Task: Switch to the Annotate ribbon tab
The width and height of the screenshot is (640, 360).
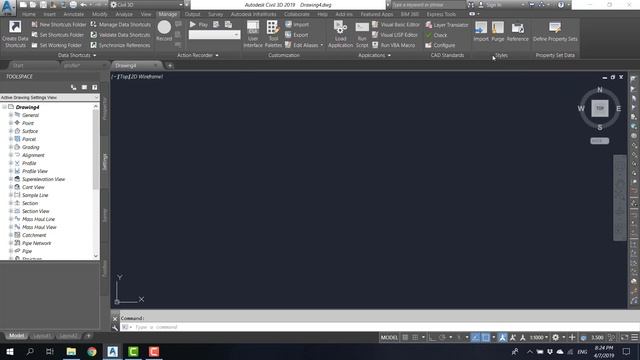Action: (x=74, y=14)
